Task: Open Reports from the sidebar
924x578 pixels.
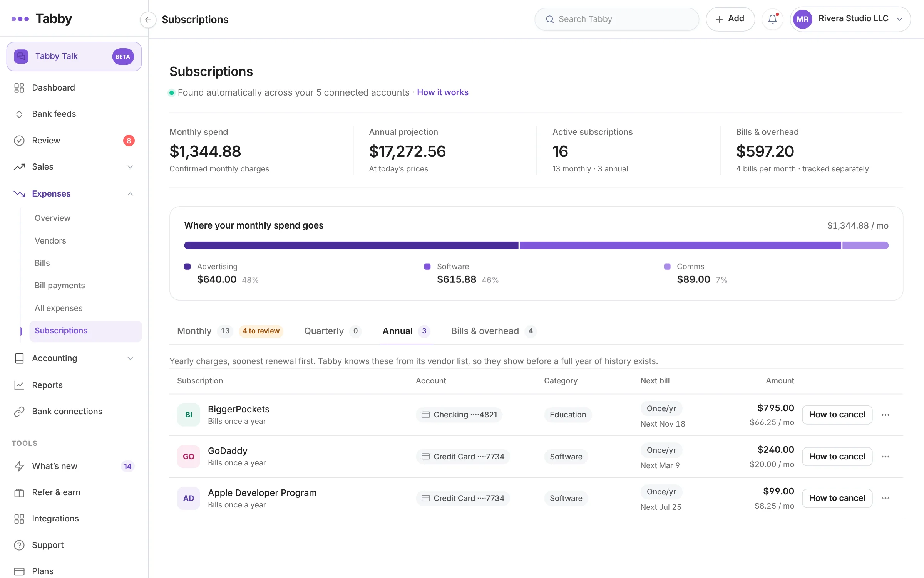Action: [x=74, y=385]
